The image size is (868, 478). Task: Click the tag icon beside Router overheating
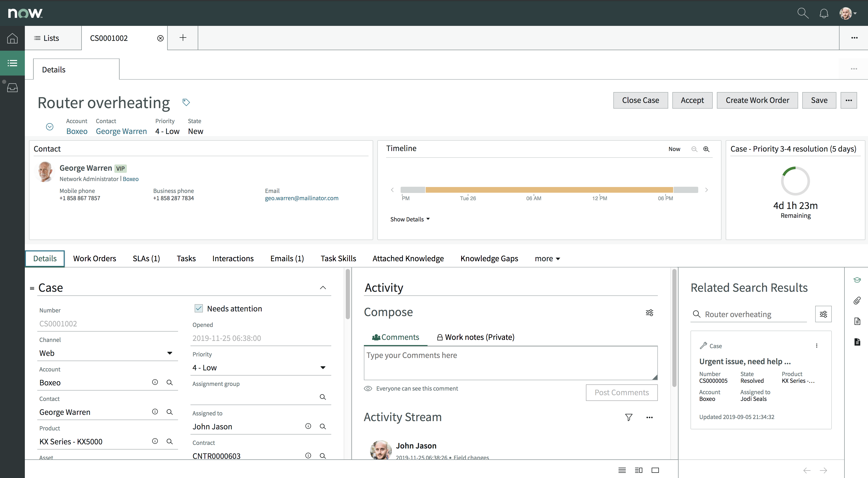coord(186,102)
